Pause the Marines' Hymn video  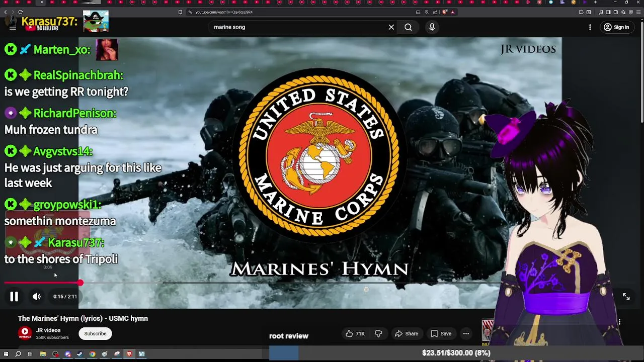tap(14, 297)
